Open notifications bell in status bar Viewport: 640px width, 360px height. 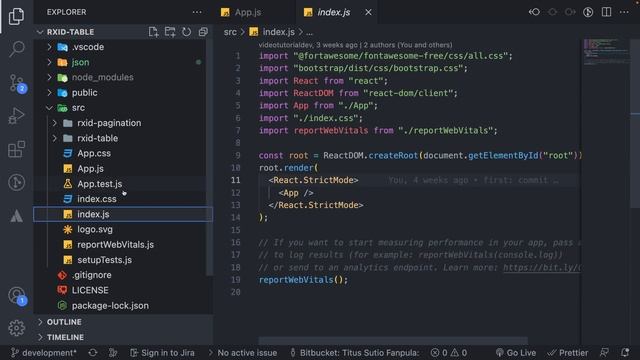(x=625, y=353)
